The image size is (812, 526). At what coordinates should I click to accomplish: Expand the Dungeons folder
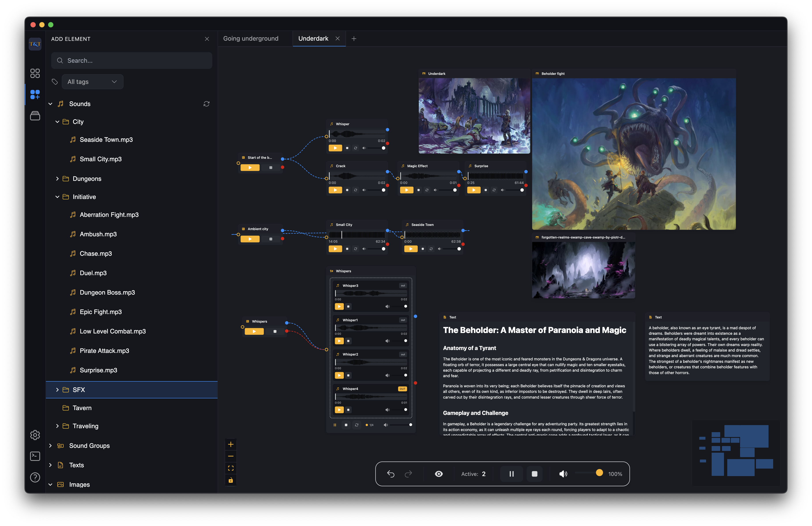tap(57, 179)
